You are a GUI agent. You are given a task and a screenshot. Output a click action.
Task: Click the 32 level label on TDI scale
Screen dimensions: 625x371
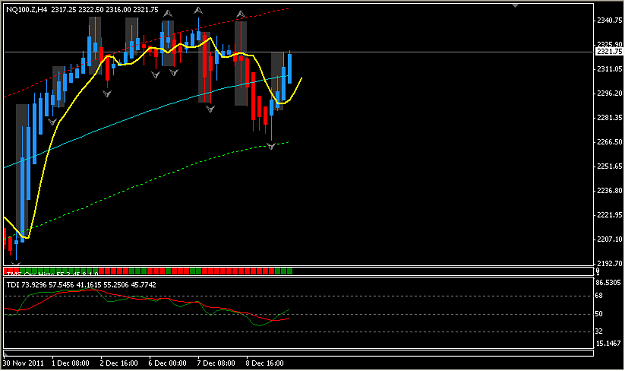click(599, 331)
